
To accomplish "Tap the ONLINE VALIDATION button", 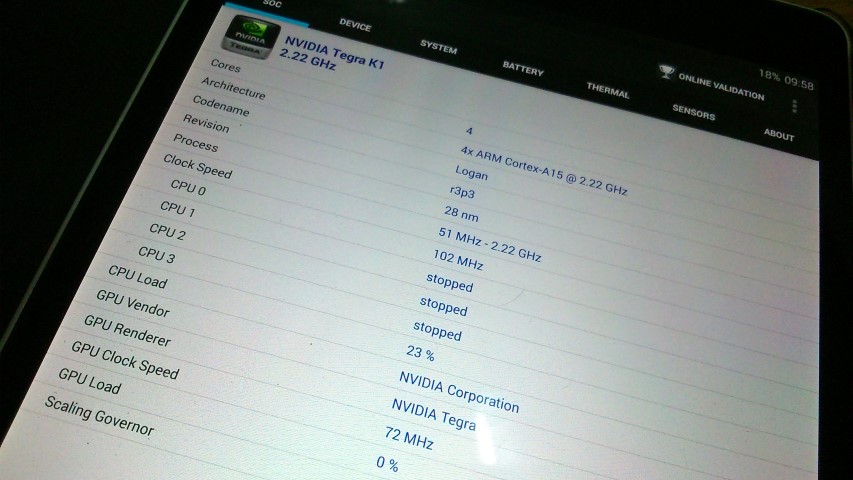I will (x=721, y=87).
